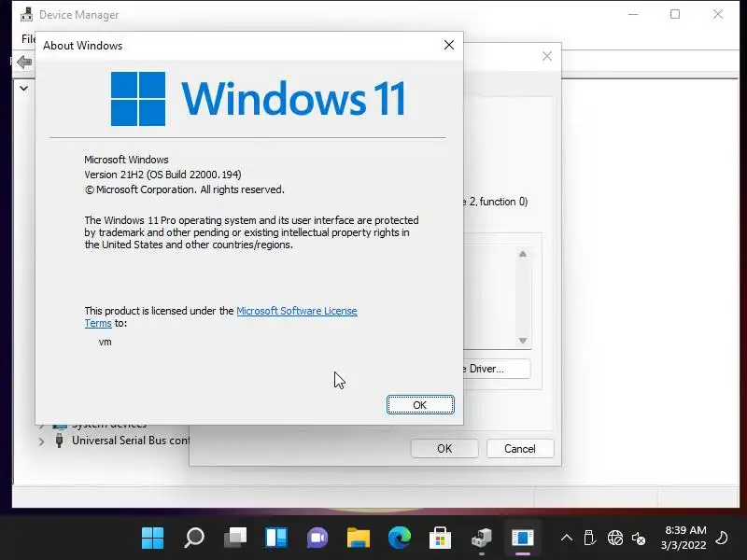Click the Driver button in properties dialog
The width and height of the screenshot is (747, 560).
point(497,369)
